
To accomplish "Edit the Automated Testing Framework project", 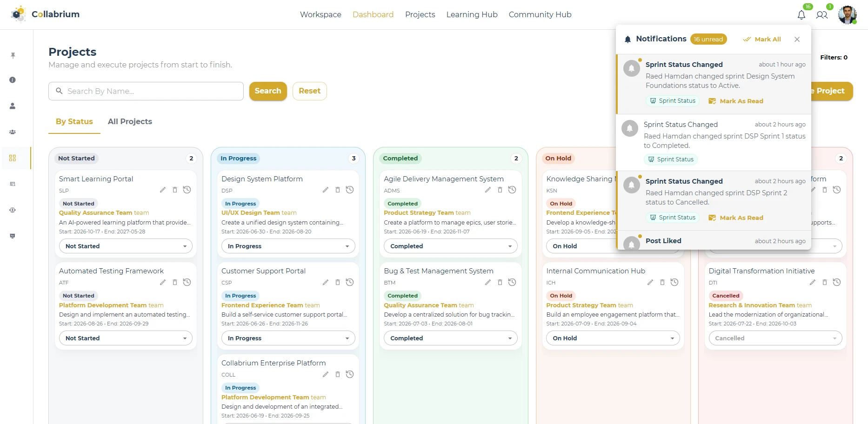I will [x=163, y=282].
